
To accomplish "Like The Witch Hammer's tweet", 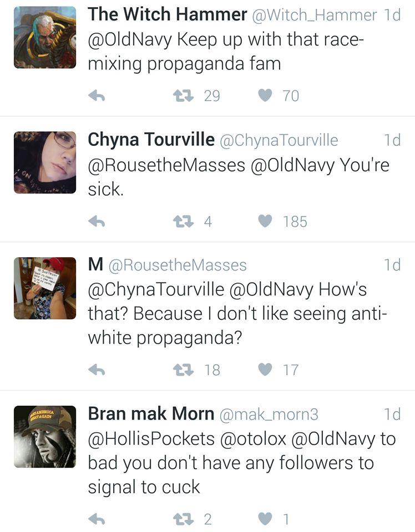I will (266, 96).
